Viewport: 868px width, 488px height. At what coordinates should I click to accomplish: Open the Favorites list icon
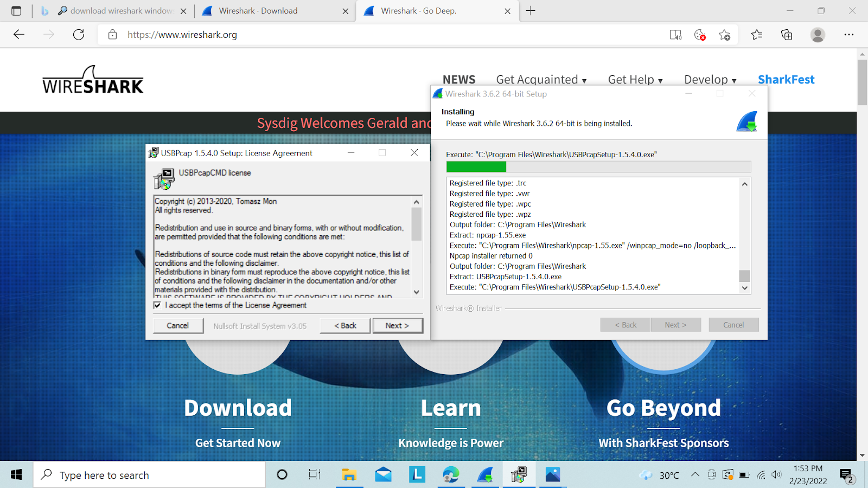[757, 35]
